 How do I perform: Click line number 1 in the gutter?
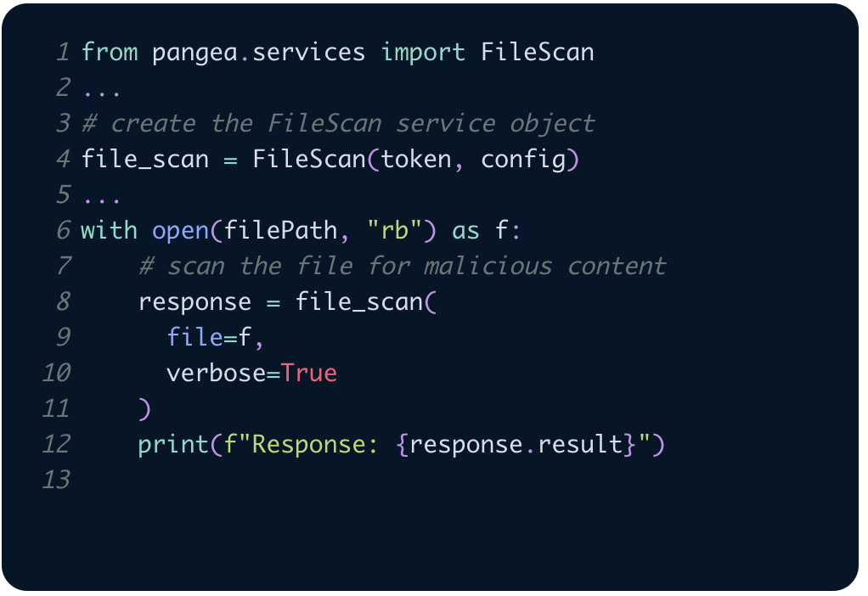point(62,53)
